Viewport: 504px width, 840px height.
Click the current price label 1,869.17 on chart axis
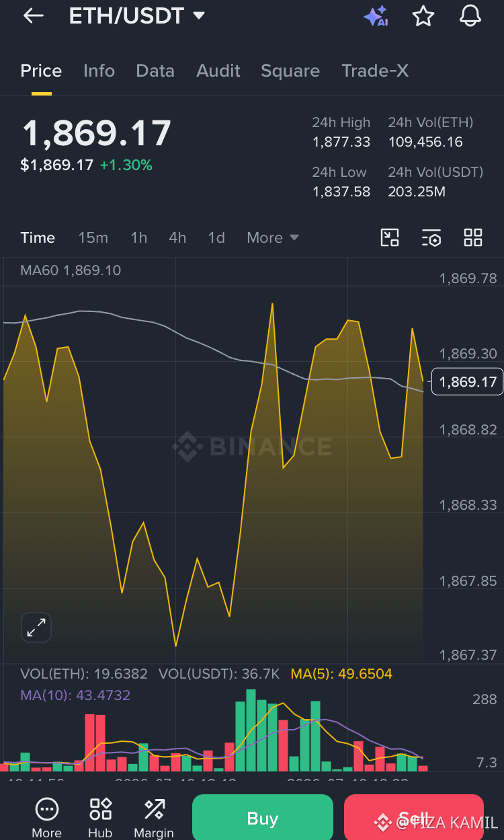pyautogui.click(x=468, y=382)
